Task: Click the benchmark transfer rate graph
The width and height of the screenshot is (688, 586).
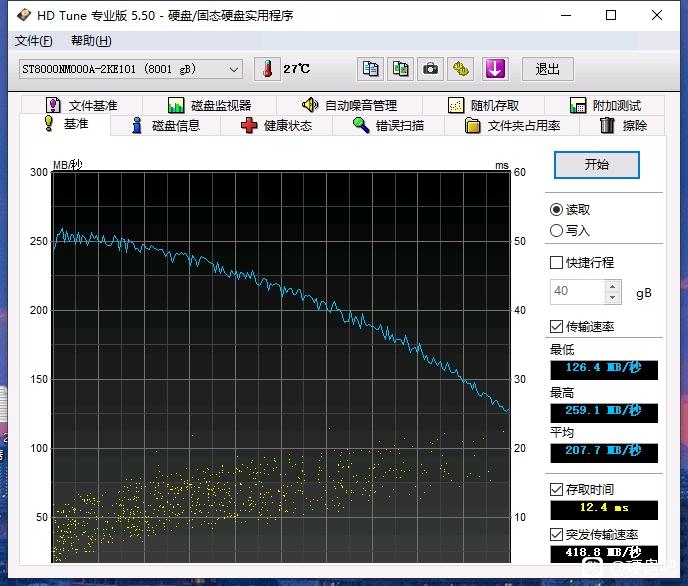Action: click(281, 367)
